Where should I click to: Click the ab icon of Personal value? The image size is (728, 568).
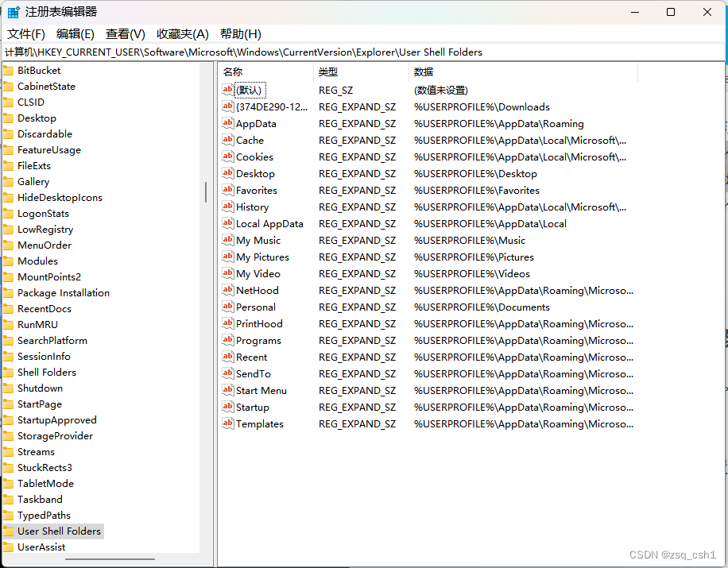coord(227,307)
